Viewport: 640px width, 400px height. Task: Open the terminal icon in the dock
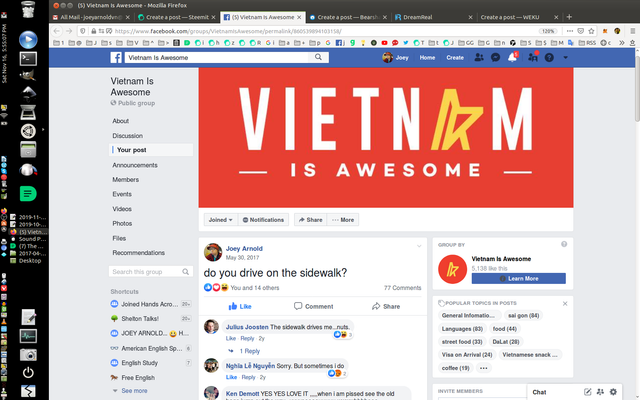(28, 59)
